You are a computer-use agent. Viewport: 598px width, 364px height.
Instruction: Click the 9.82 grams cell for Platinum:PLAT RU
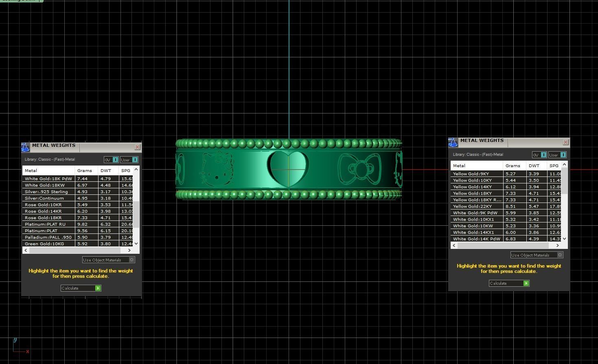pos(86,224)
